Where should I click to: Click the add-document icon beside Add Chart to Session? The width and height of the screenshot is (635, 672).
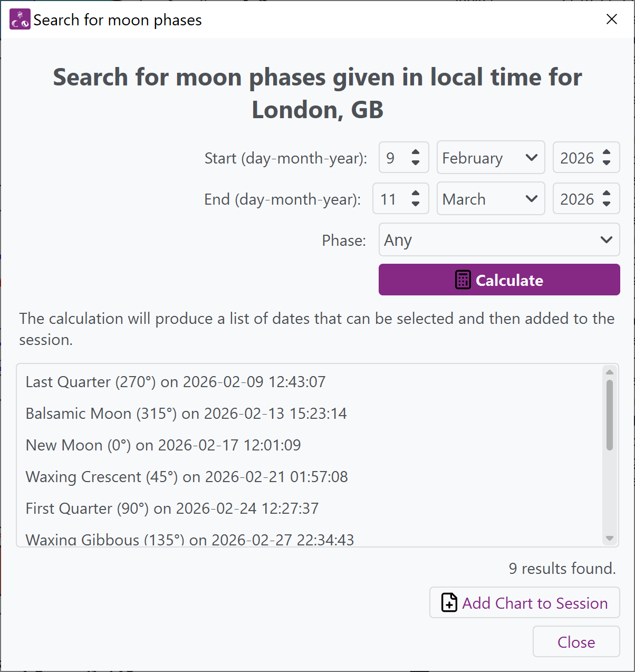(449, 603)
